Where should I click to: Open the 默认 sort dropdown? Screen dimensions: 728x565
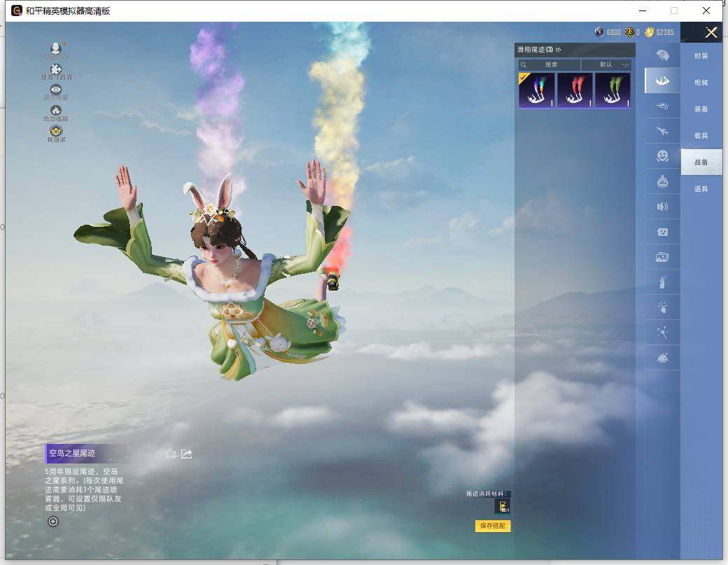[x=606, y=64]
